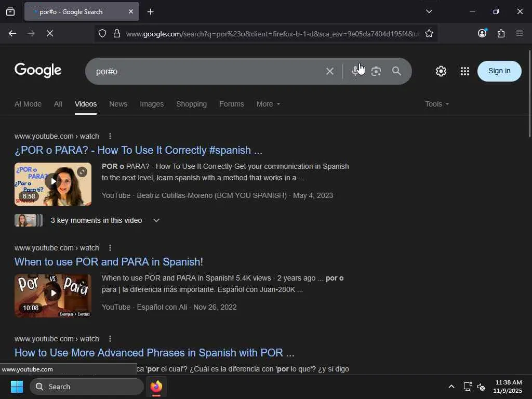Start voice search with the microphone icon
The height and width of the screenshot is (399, 532).
click(355, 71)
